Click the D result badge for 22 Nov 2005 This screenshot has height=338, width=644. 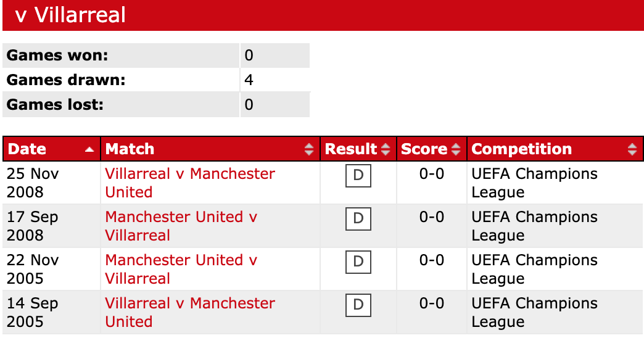[x=358, y=262]
